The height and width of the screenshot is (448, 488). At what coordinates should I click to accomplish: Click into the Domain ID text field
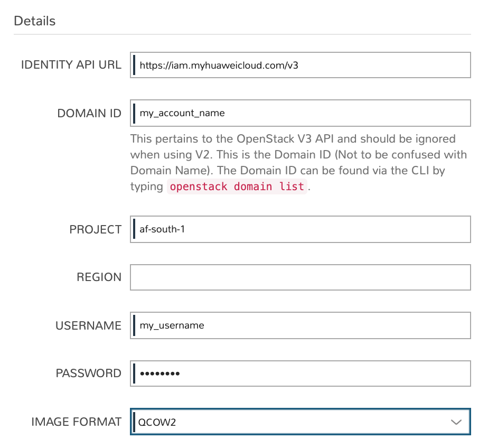[300, 113]
